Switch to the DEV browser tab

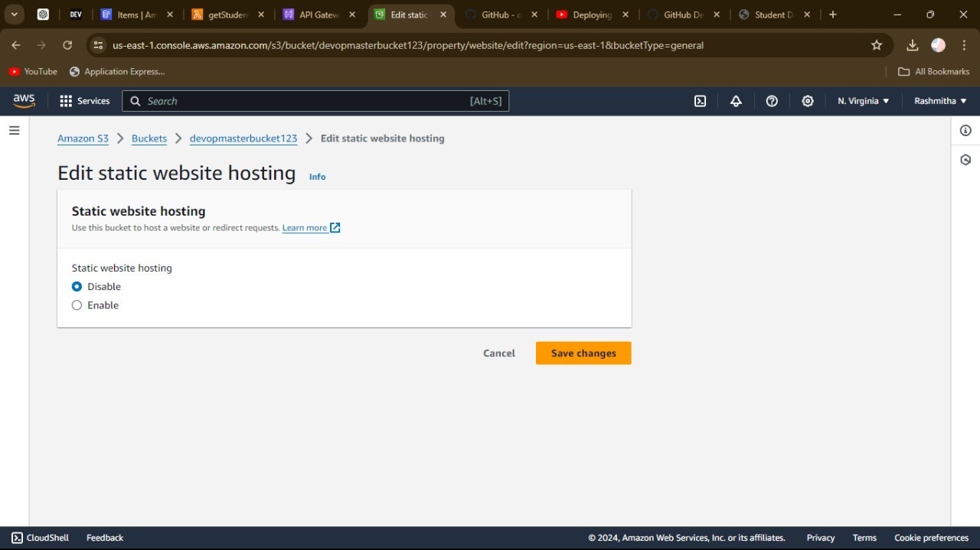pos(75,15)
